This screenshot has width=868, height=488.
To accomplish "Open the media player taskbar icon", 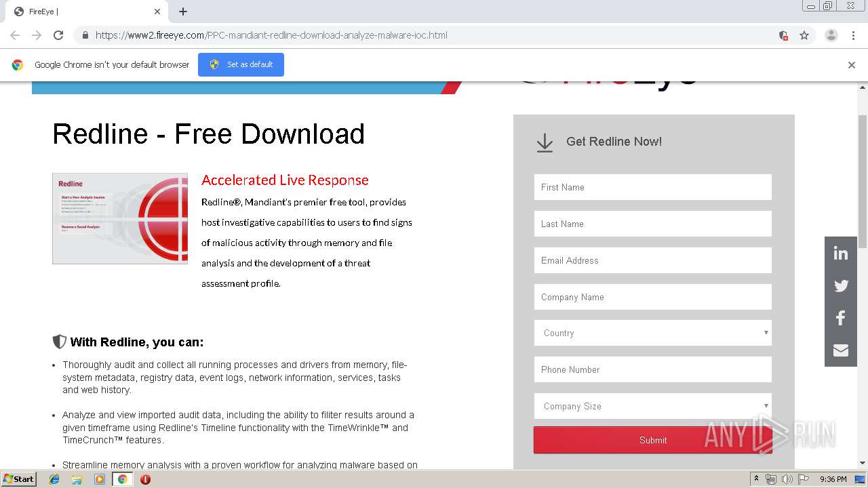I will coord(100,479).
